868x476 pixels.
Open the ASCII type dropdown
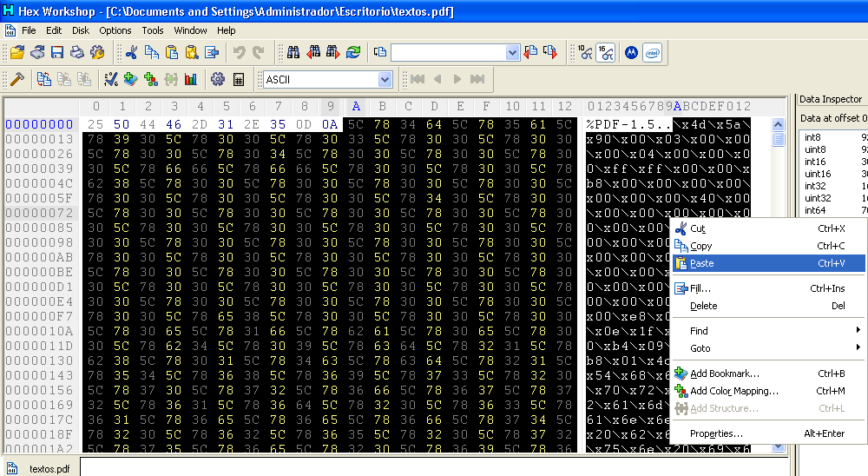coord(385,80)
